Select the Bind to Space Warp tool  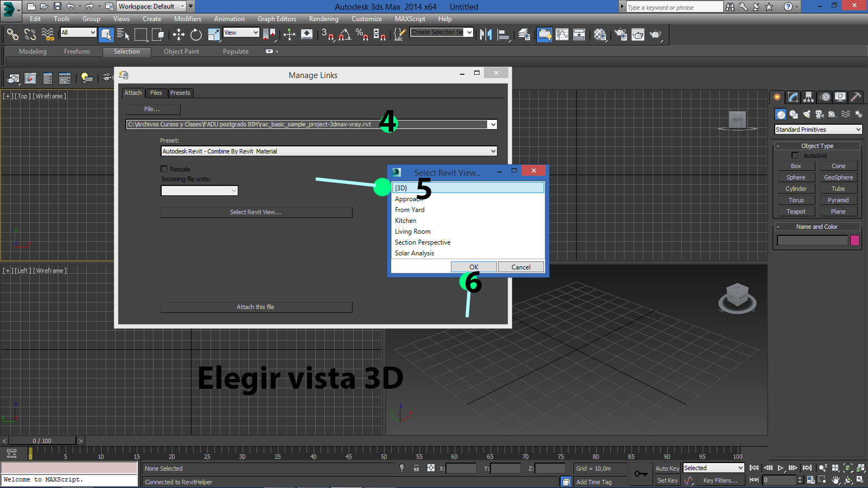pos(48,35)
